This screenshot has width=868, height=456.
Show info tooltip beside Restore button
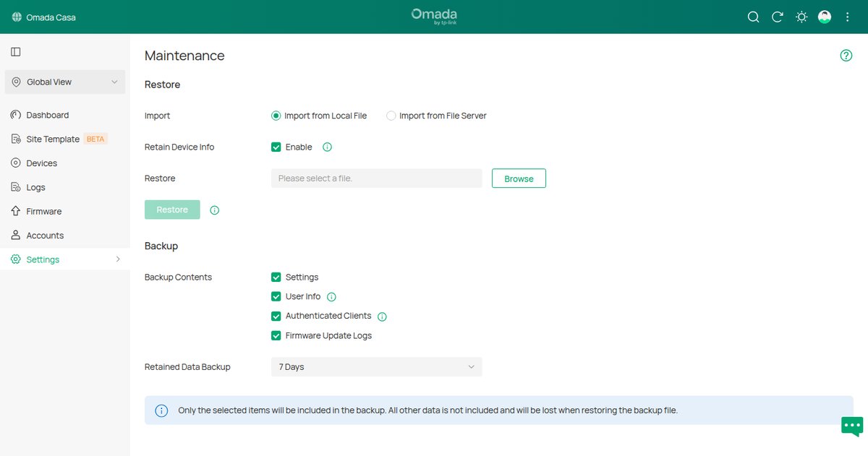[215, 210]
